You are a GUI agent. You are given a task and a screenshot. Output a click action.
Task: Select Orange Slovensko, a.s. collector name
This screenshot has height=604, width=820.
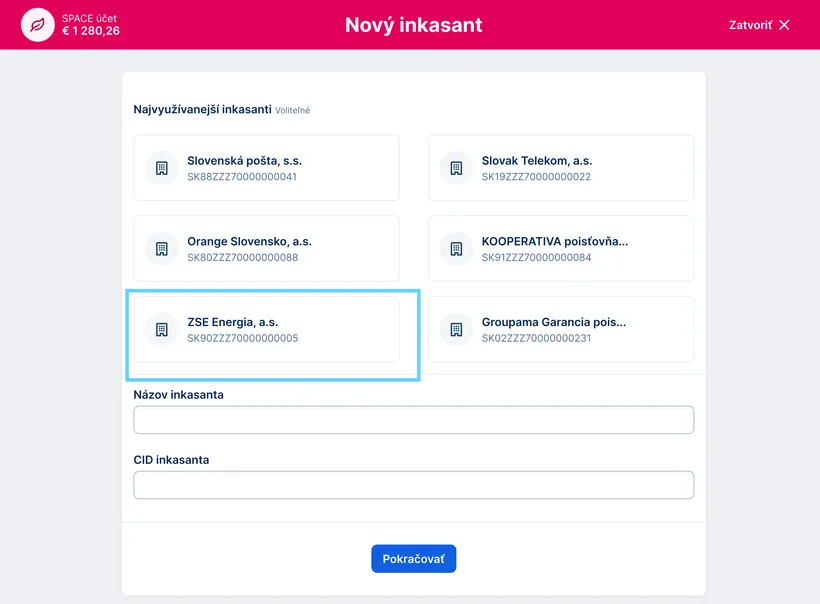click(249, 241)
